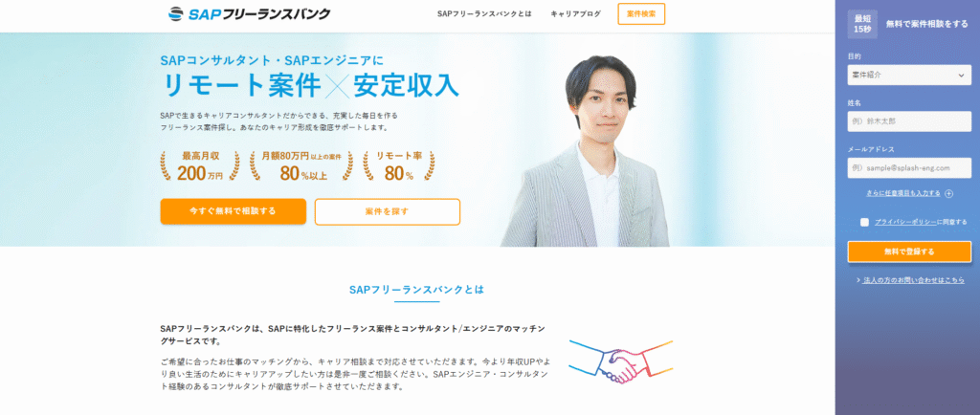The height and width of the screenshot is (415, 980).
Task: Click the handshake illustration
Action: [620, 362]
